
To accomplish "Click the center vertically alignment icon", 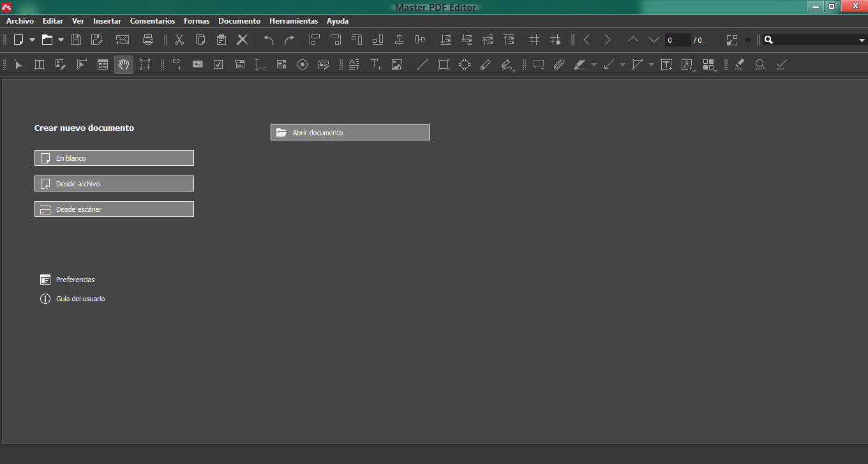I will click(x=420, y=40).
